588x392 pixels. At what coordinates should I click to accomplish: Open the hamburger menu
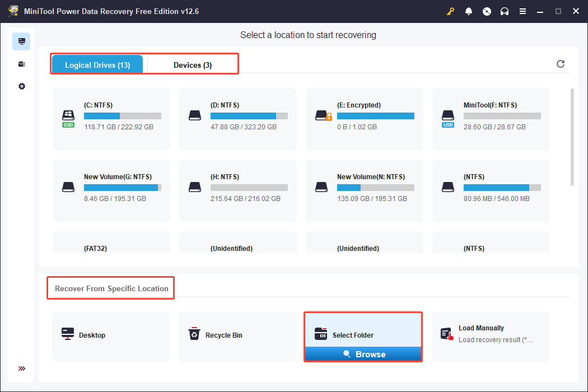(522, 11)
